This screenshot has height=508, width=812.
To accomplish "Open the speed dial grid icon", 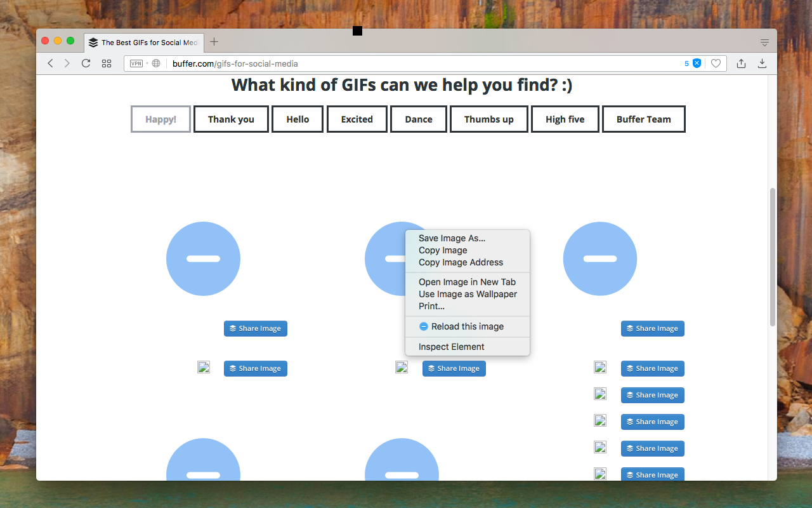I will point(106,63).
